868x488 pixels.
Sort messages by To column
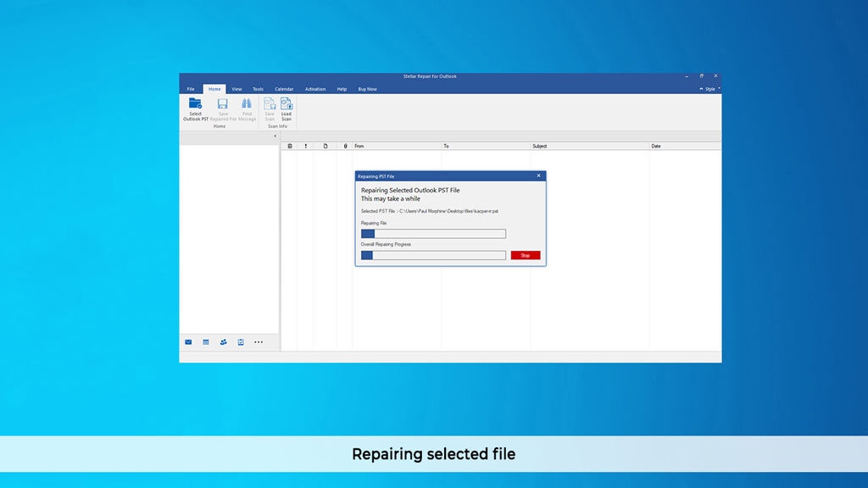(x=486, y=146)
